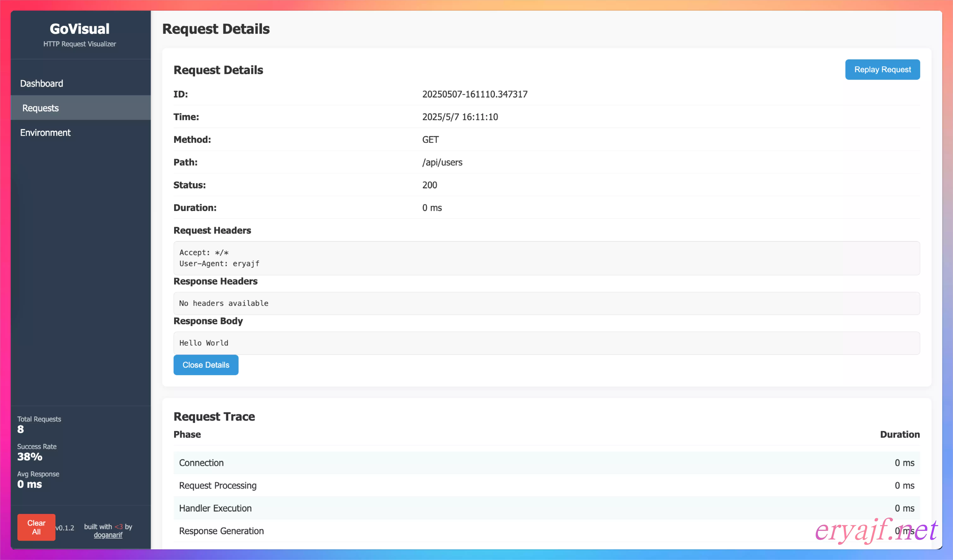Click the Total Requests count 8
This screenshot has height=560, width=953.
(20, 429)
